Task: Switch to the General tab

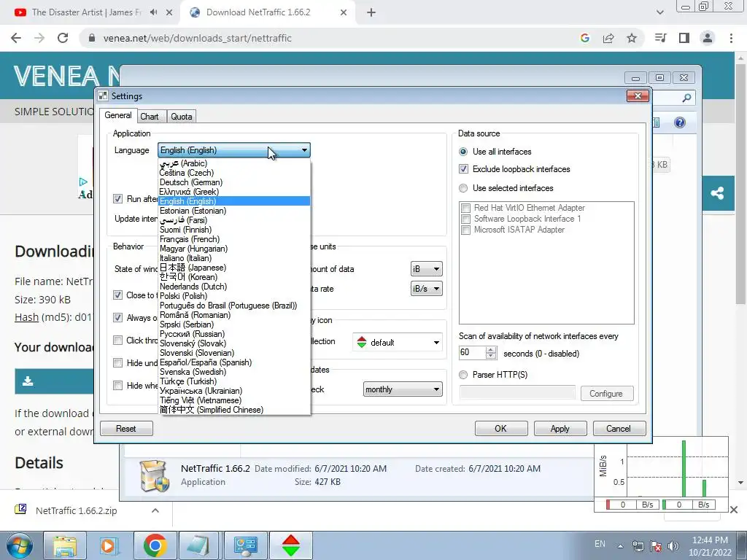Action: [117, 114]
